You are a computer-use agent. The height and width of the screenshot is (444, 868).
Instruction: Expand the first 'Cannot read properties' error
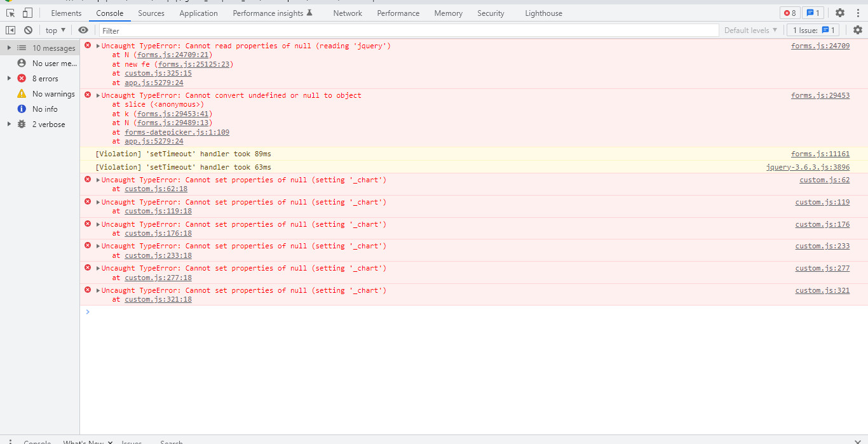tap(97, 45)
